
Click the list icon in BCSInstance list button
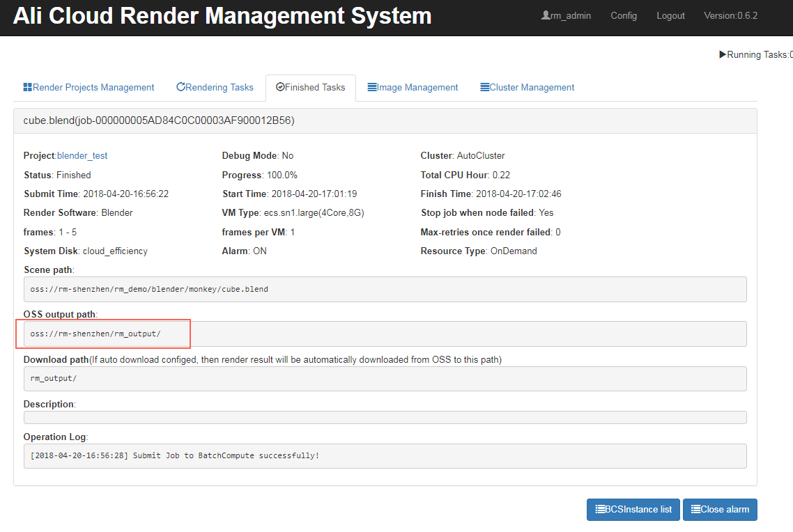pyautogui.click(x=600, y=509)
